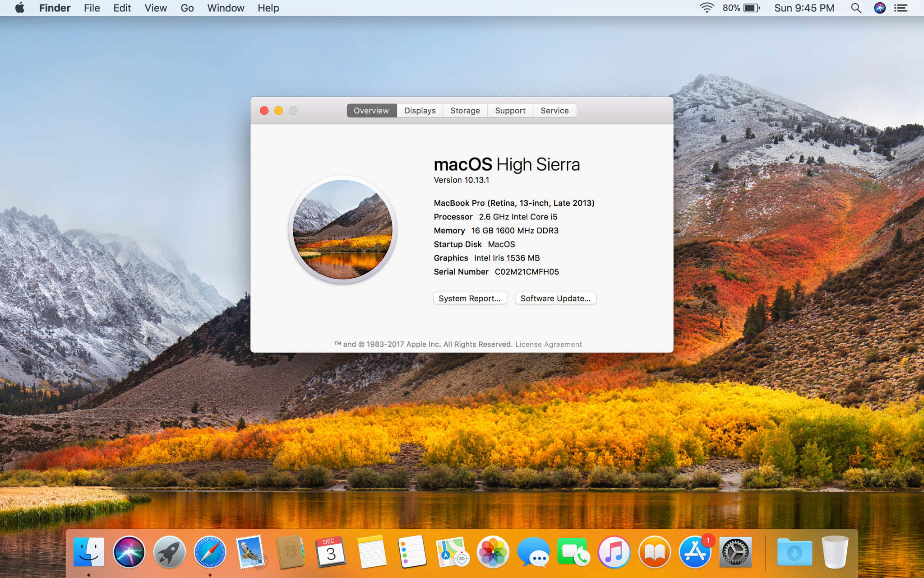This screenshot has width=924, height=578.
Task: Open the License Agreement link
Action: point(549,344)
